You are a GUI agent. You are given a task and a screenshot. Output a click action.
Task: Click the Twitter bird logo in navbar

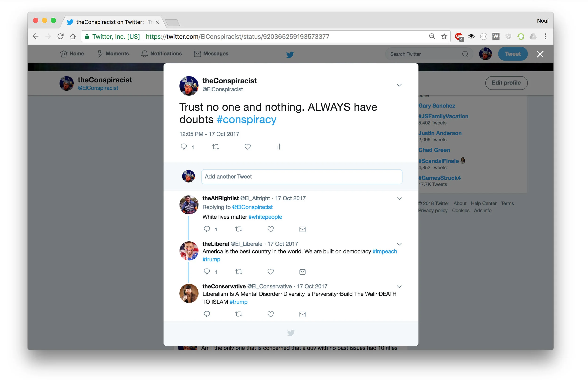290,54
